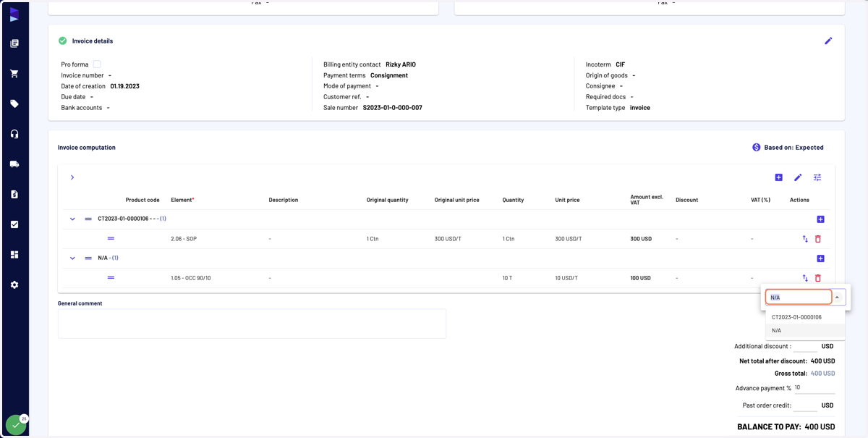Click the Gross total 400 USD value
Screen dimensions: 868x438
(822, 374)
